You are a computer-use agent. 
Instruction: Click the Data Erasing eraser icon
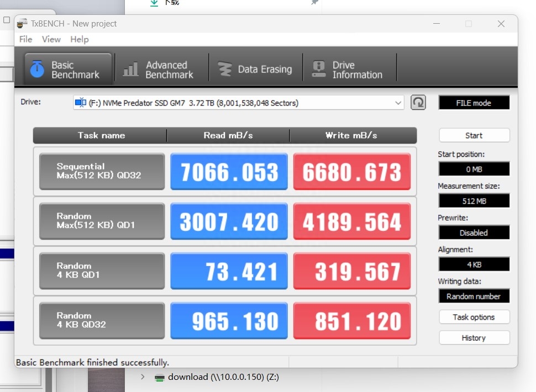pos(224,69)
